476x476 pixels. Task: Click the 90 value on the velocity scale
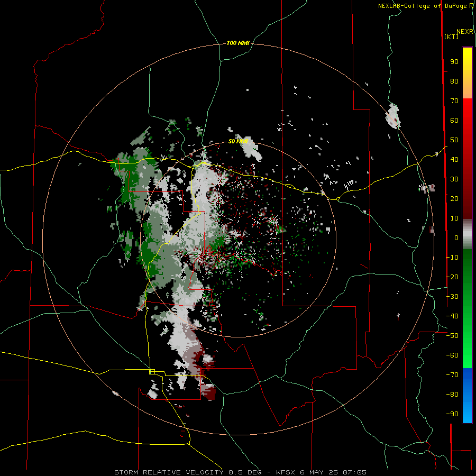coord(454,62)
